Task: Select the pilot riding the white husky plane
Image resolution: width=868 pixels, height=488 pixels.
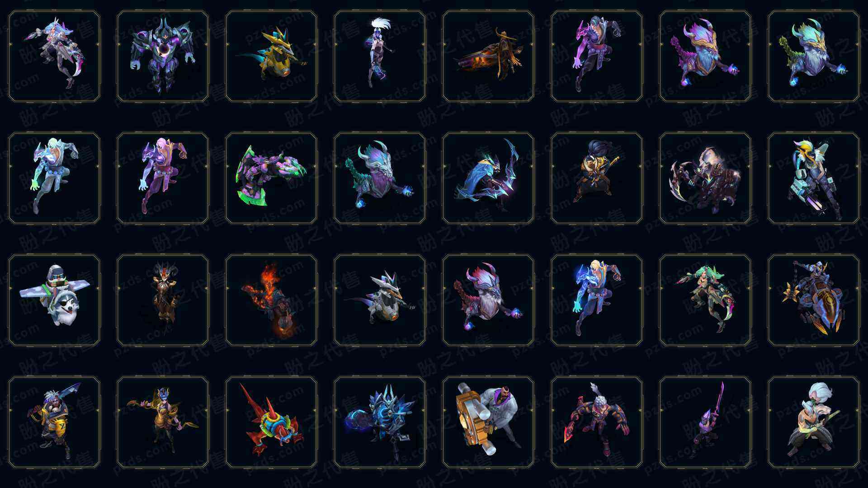Action: pos(54,300)
